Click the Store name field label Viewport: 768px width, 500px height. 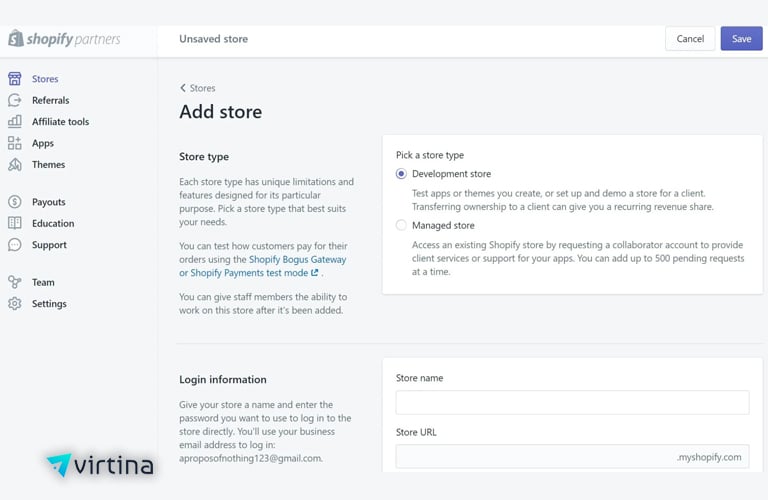pos(419,378)
